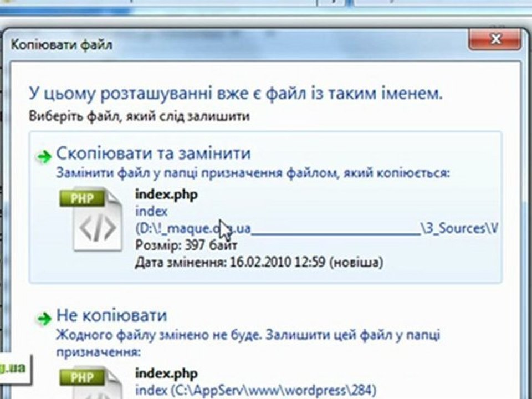Click description "Жодного файлу змінено не буде"
This screenshot has height=399, width=532.
(248, 344)
